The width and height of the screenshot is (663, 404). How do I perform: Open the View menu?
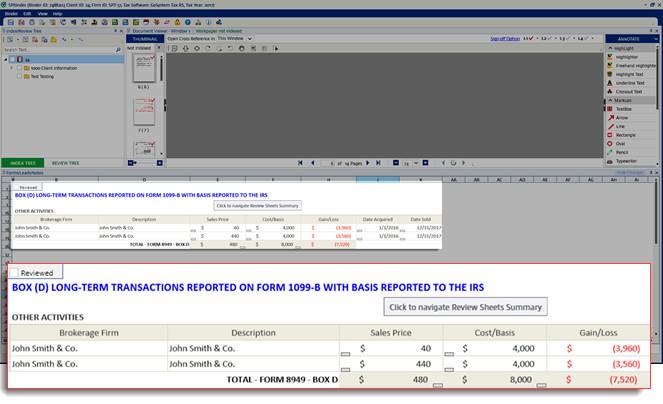coord(43,14)
